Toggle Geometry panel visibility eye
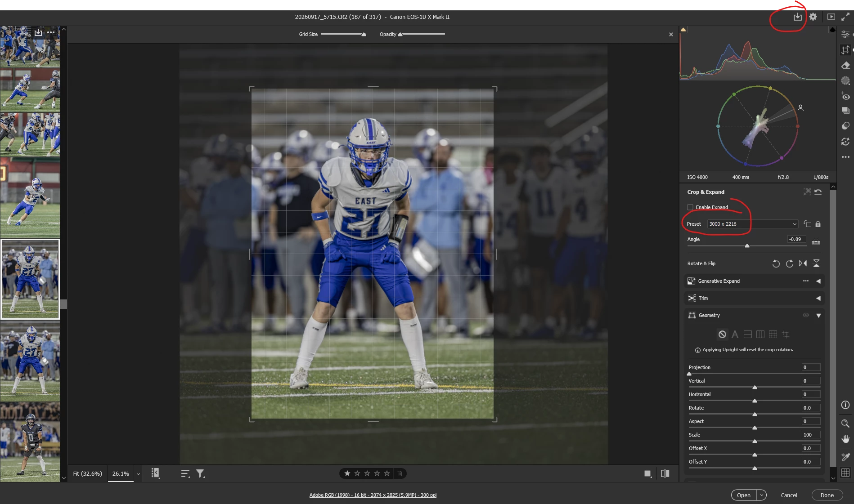Screen dimensions: 854x504 point(806,315)
